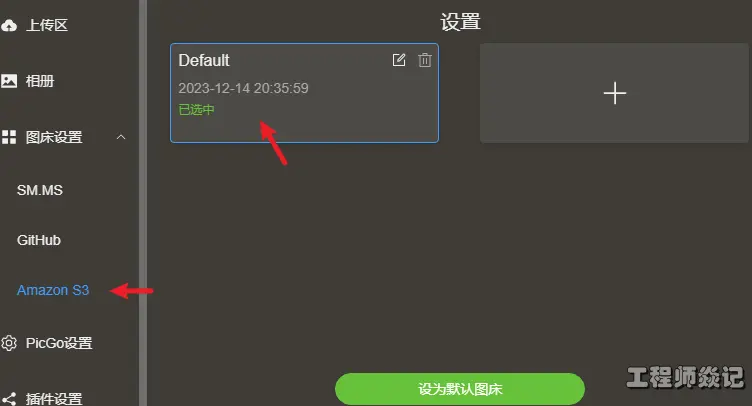Click the edit pencil icon on Default card
This screenshot has height=406, width=752.
pyautogui.click(x=399, y=60)
